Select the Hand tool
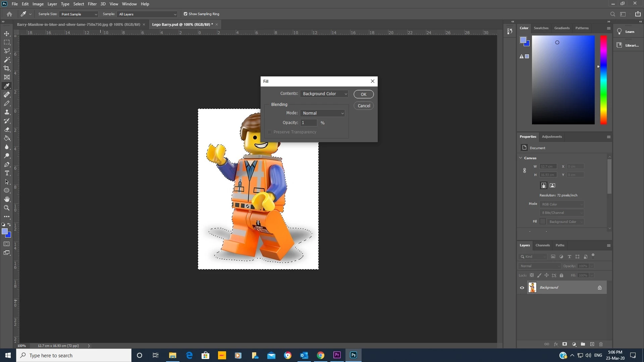This screenshot has width=644, height=362. coord(7,199)
